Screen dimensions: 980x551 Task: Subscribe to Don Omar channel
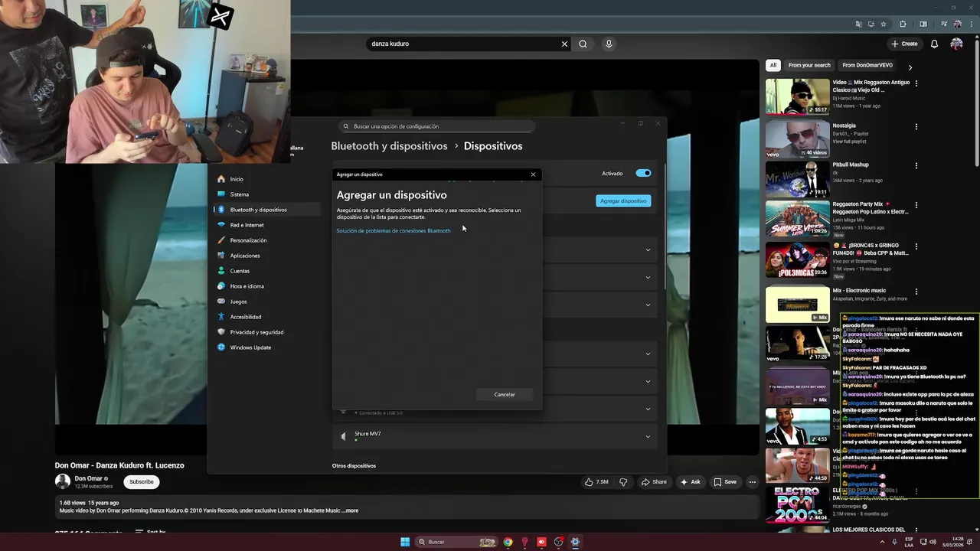click(142, 482)
